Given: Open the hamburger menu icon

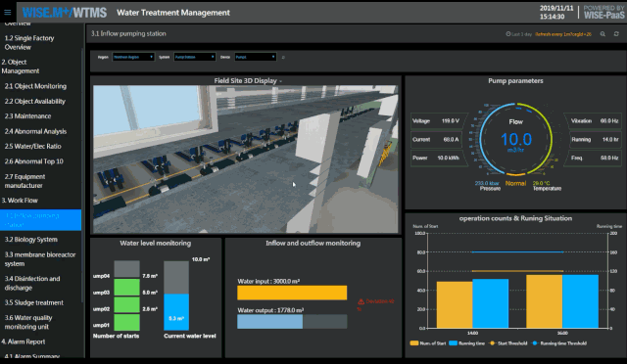Looking at the screenshot, I should click(7, 12).
